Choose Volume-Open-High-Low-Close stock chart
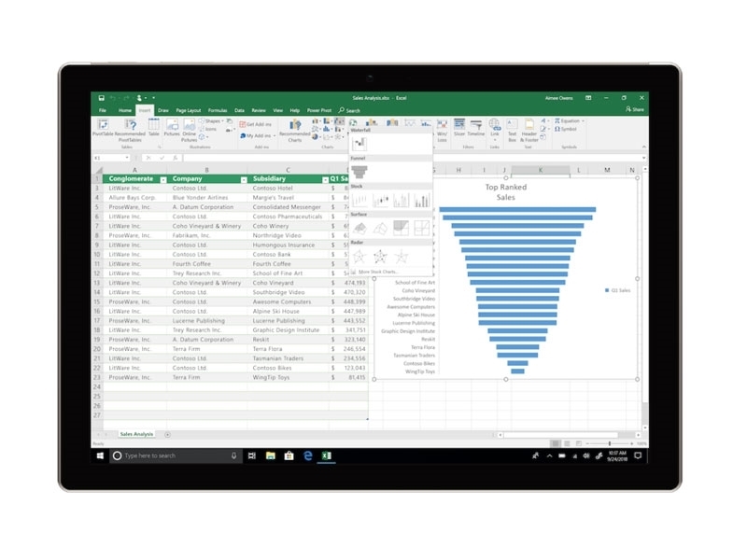 421,200
